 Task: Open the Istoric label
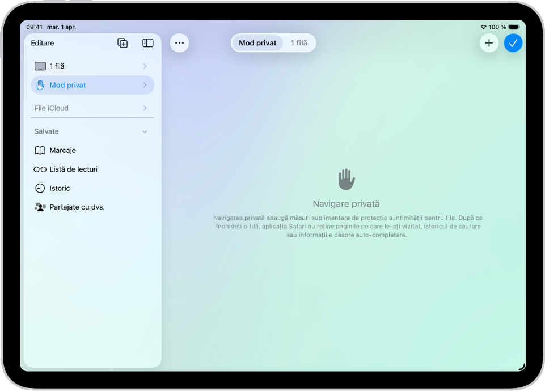coord(60,188)
